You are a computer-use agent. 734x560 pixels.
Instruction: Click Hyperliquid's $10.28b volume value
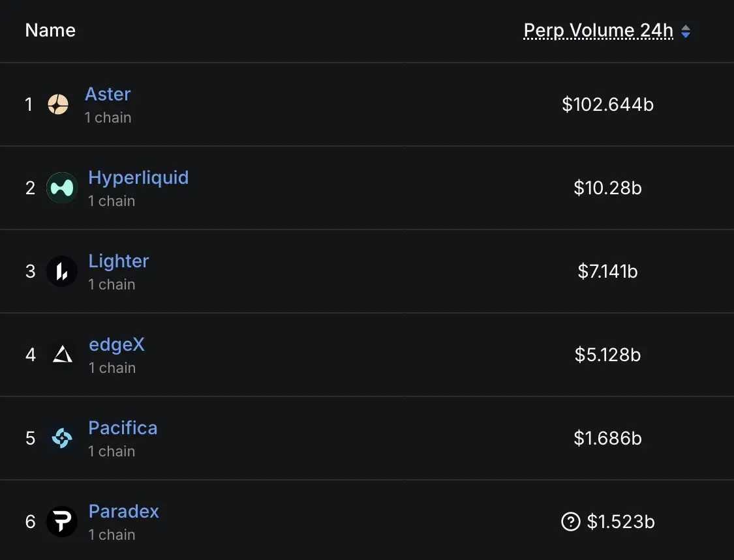(x=607, y=188)
